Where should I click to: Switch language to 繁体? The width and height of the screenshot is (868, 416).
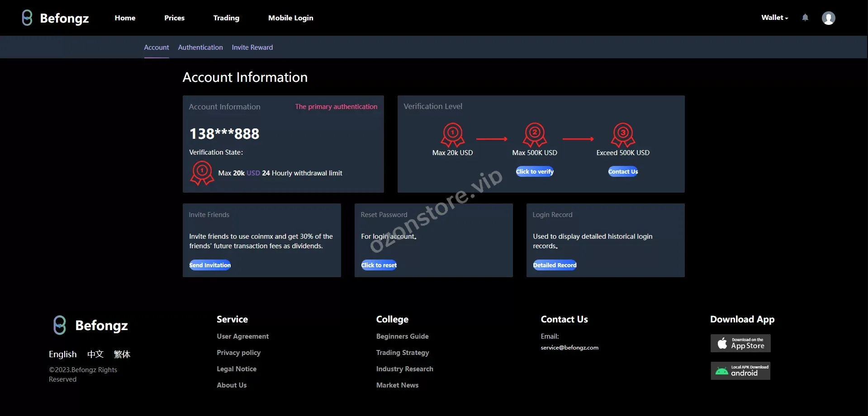click(122, 354)
